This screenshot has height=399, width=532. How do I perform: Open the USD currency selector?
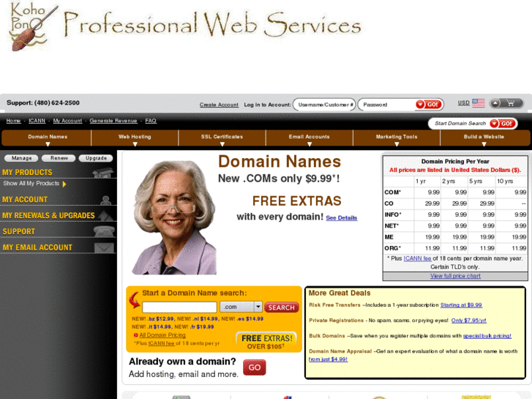click(463, 102)
